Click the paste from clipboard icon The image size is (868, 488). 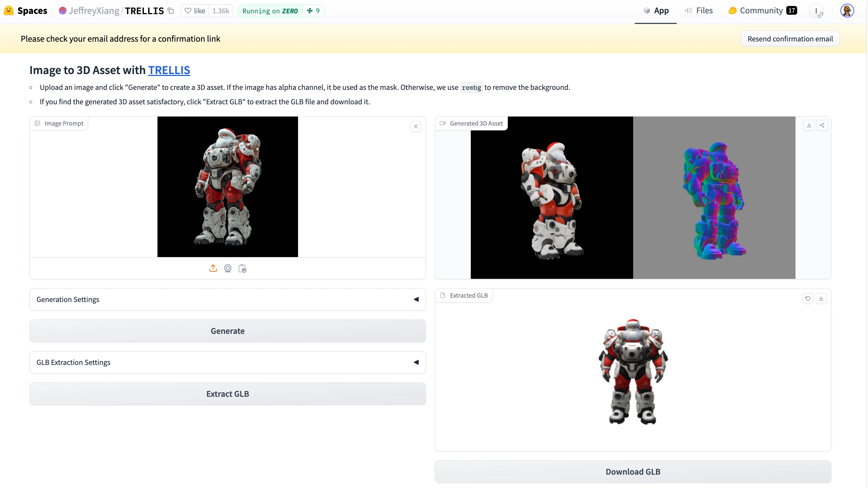pyautogui.click(x=242, y=268)
